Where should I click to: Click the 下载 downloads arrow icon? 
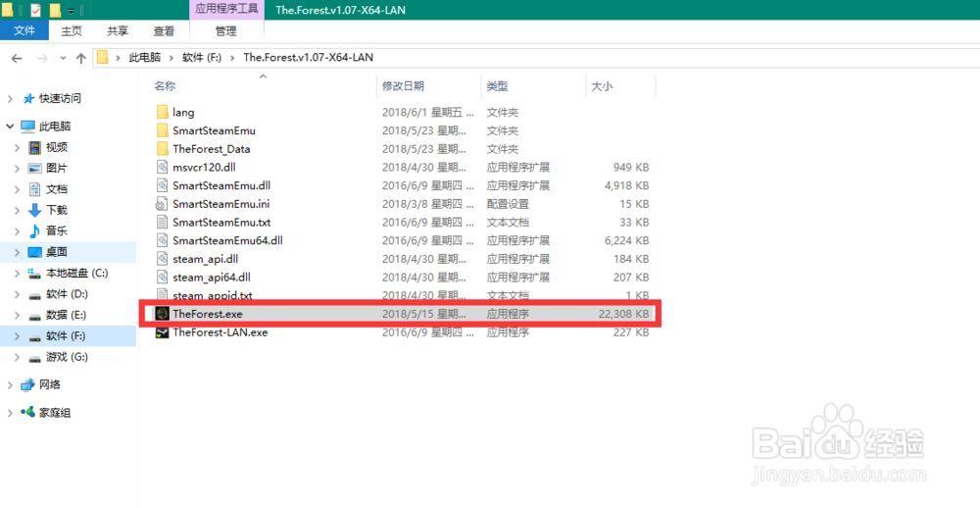pos(35,210)
